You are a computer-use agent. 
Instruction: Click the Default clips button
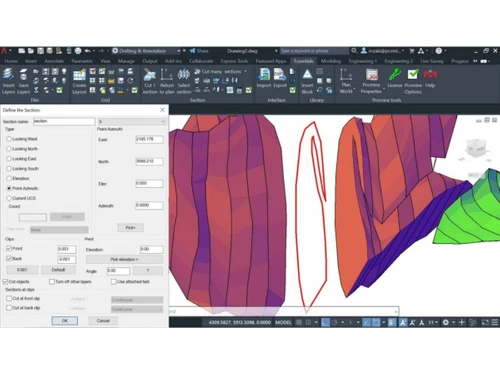point(58,270)
